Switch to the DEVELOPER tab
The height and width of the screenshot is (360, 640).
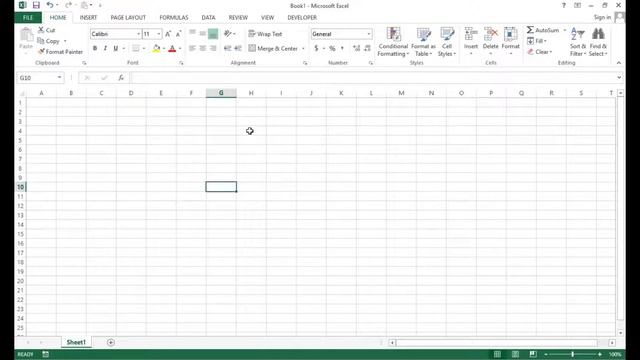(x=302, y=18)
